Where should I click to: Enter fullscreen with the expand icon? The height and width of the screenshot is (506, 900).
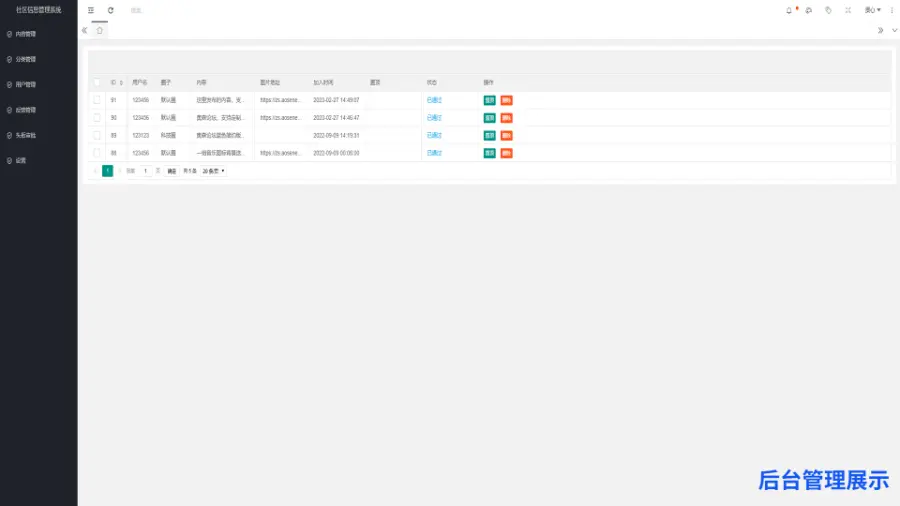coord(848,10)
